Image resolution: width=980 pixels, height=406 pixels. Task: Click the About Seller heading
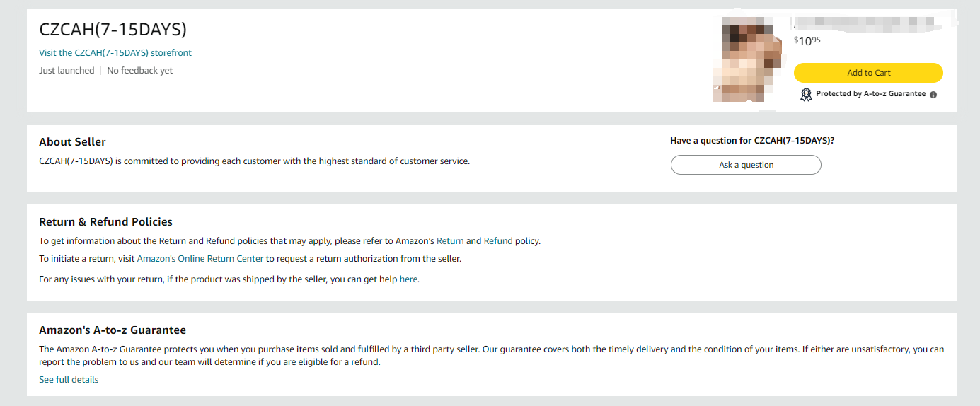(72, 142)
